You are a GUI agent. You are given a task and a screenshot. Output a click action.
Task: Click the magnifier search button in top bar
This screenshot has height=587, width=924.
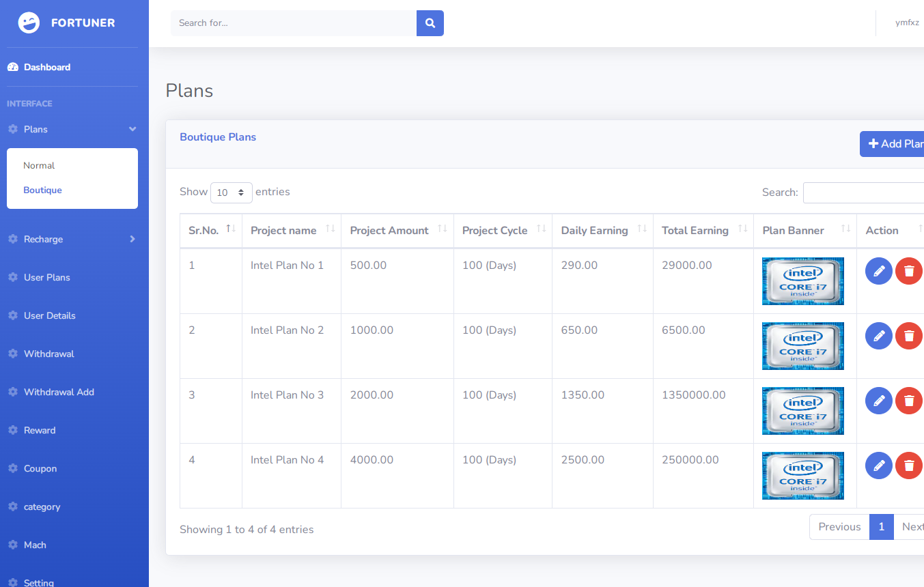pos(430,23)
